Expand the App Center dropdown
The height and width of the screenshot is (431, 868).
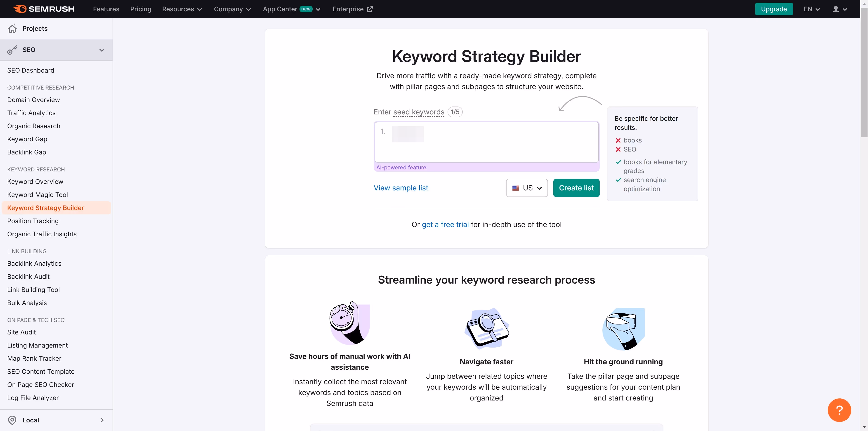(291, 9)
